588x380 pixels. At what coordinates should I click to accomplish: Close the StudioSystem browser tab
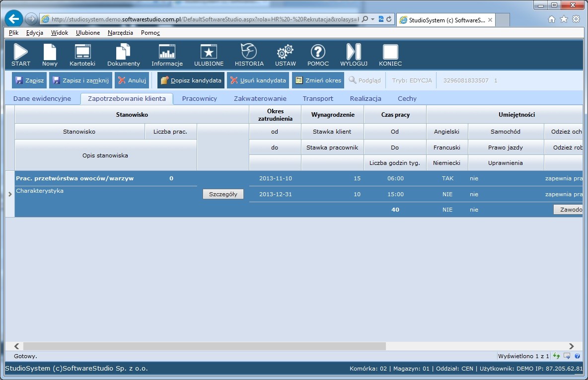click(490, 20)
